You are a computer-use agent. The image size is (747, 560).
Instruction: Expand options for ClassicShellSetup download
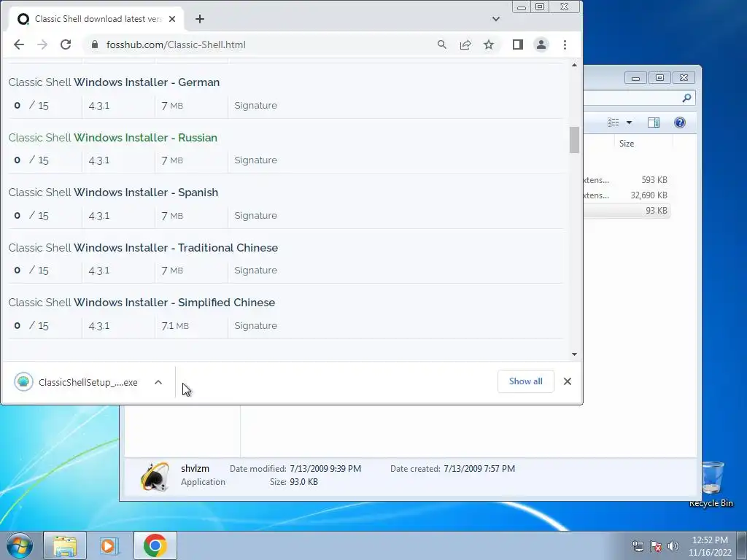[158, 382]
